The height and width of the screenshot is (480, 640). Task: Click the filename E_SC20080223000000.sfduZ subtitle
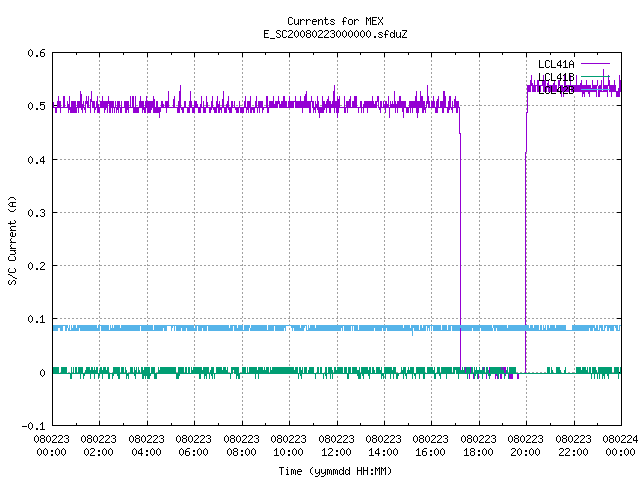click(335, 34)
